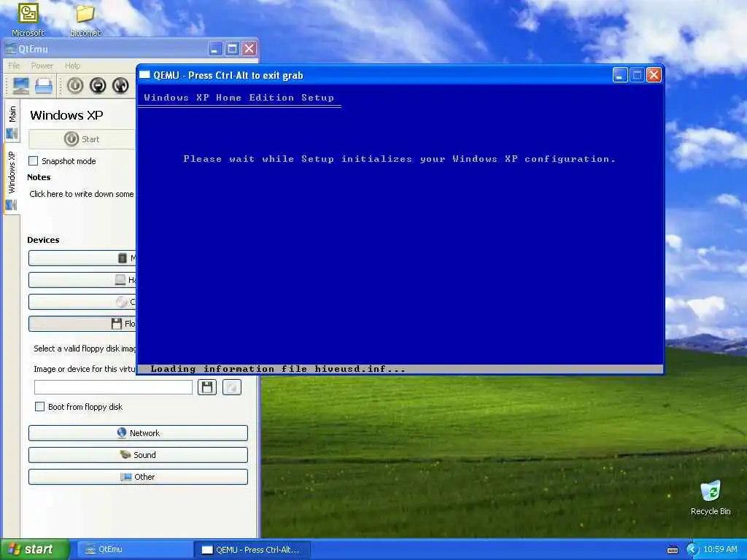Select QtEmu in the taskbar
Image resolution: width=747 pixels, height=560 pixels.
coord(133,550)
